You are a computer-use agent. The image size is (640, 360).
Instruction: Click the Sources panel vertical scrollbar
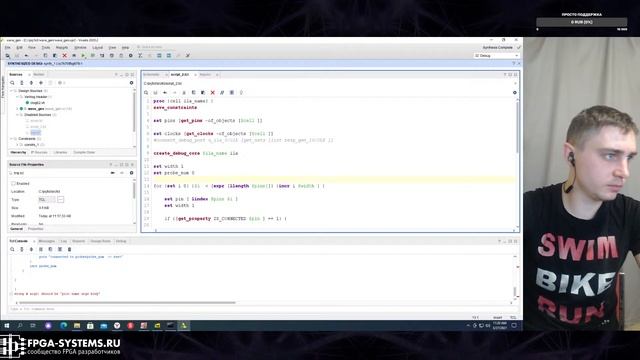click(134, 111)
